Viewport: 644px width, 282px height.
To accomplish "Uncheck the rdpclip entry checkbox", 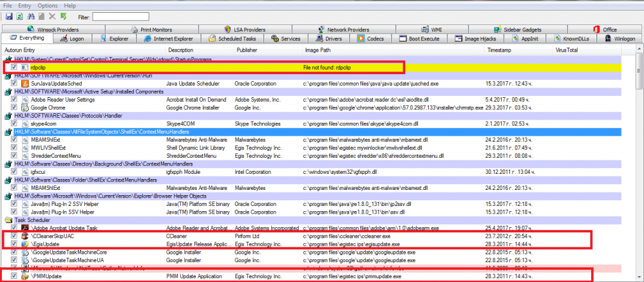I will coord(14,67).
